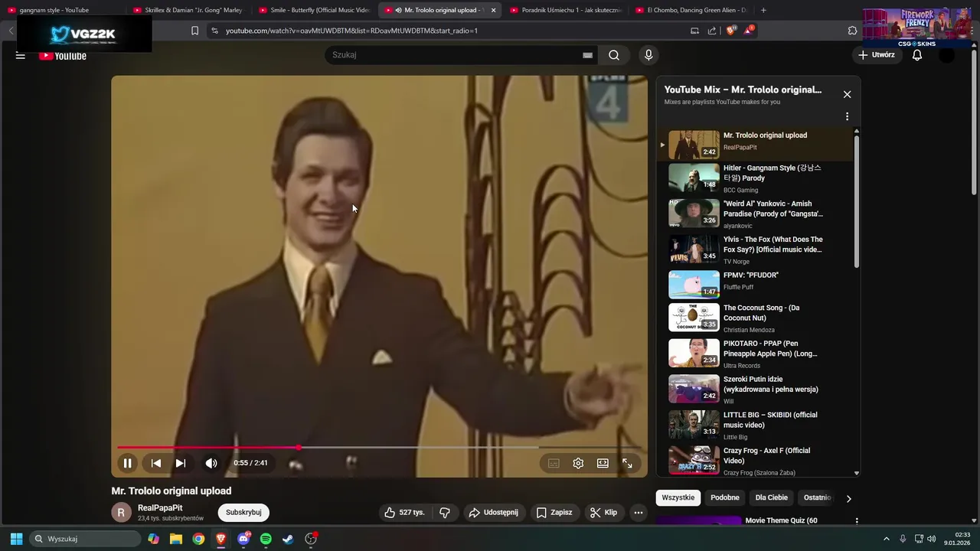Open YouTube hamburger guide menu
This screenshot has height=551, width=980.
[21, 55]
